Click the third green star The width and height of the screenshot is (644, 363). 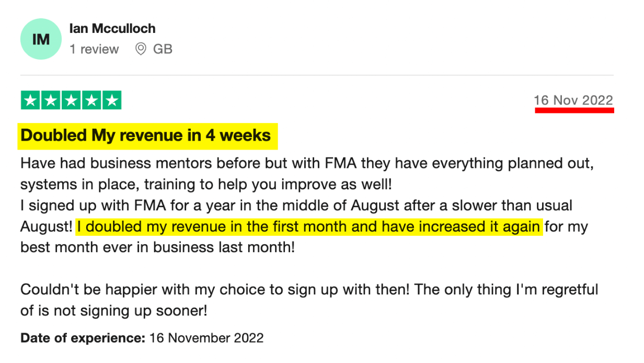(x=71, y=100)
